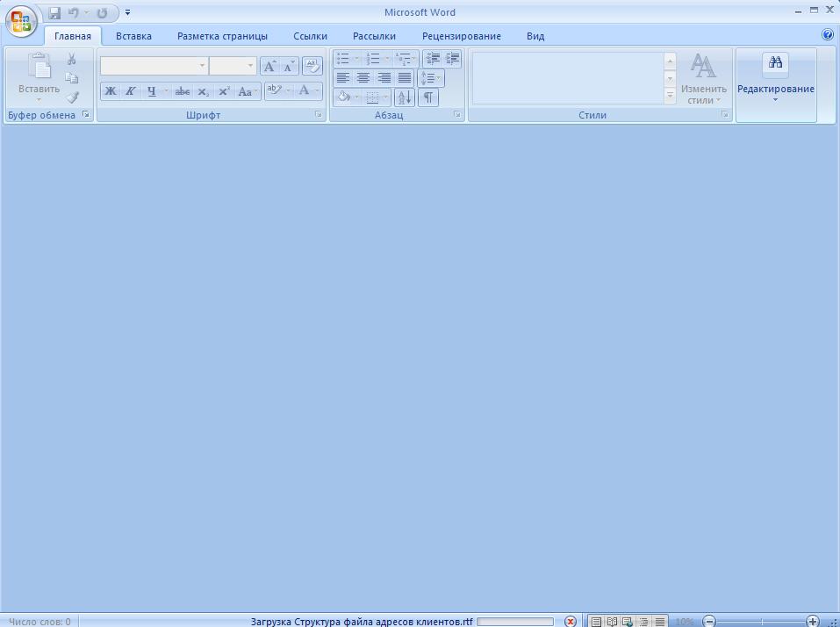Cancel file loading with red X
Viewport: 840px width, 627px height.
(x=571, y=621)
